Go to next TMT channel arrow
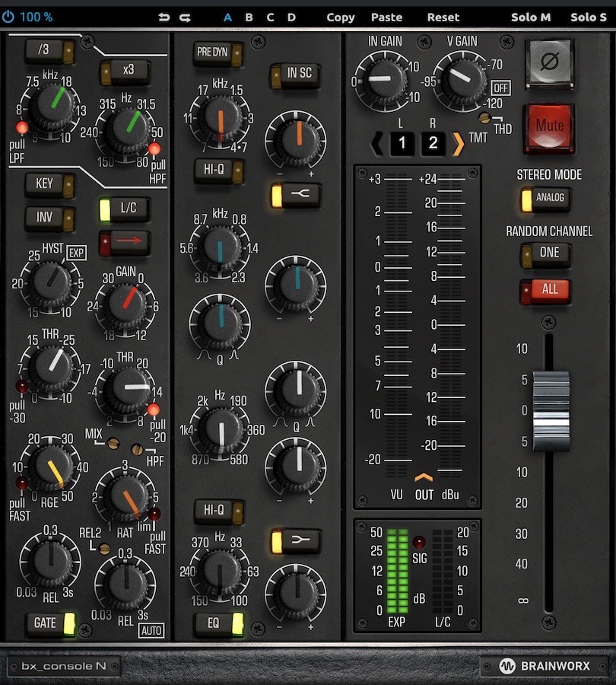The width and height of the screenshot is (616, 685). pyautogui.click(x=458, y=142)
